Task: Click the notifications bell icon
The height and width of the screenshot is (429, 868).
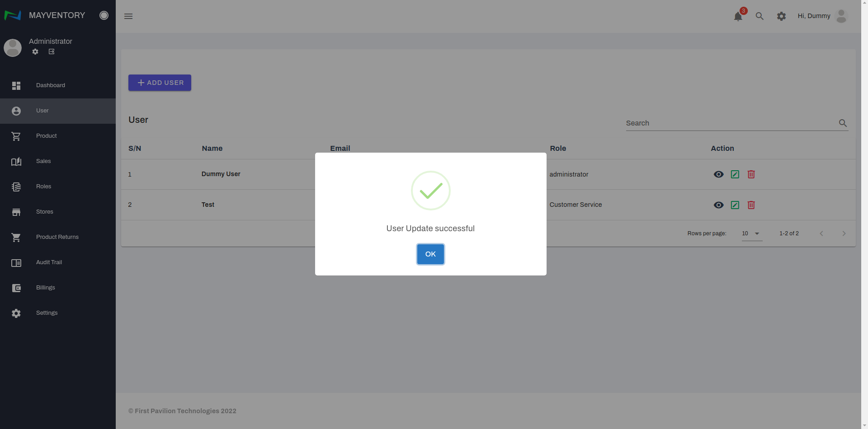Action: pos(738,17)
